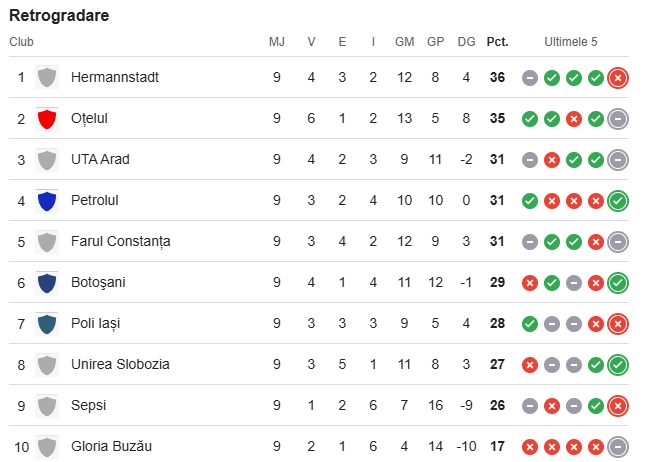Click Petrolul's latest result win icon
This screenshot has width=648, height=462.
click(618, 201)
